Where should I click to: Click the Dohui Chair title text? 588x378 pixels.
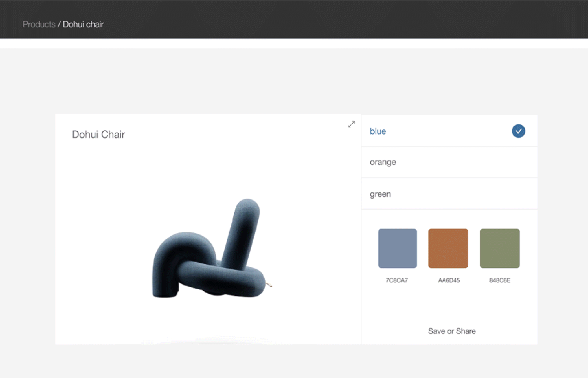point(98,134)
